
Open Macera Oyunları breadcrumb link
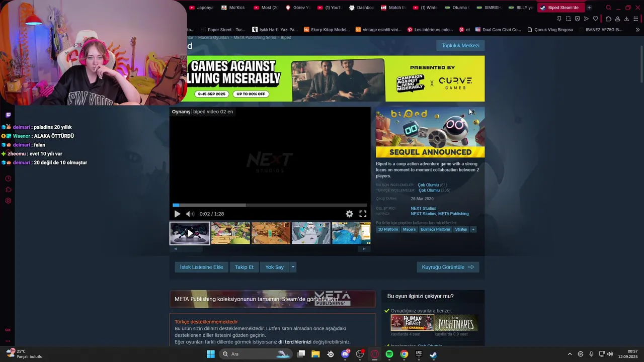pyautogui.click(x=213, y=38)
